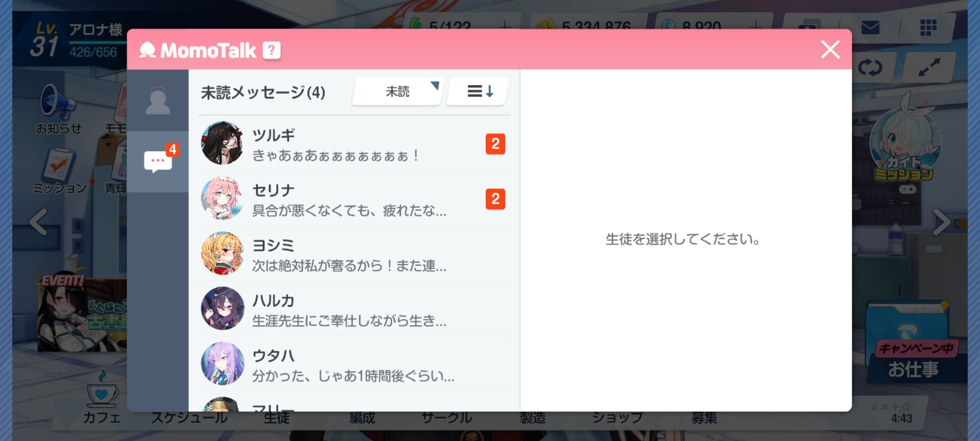Close the MomoTalk window
Screen dimensions: 980x441
(x=830, y=50)
